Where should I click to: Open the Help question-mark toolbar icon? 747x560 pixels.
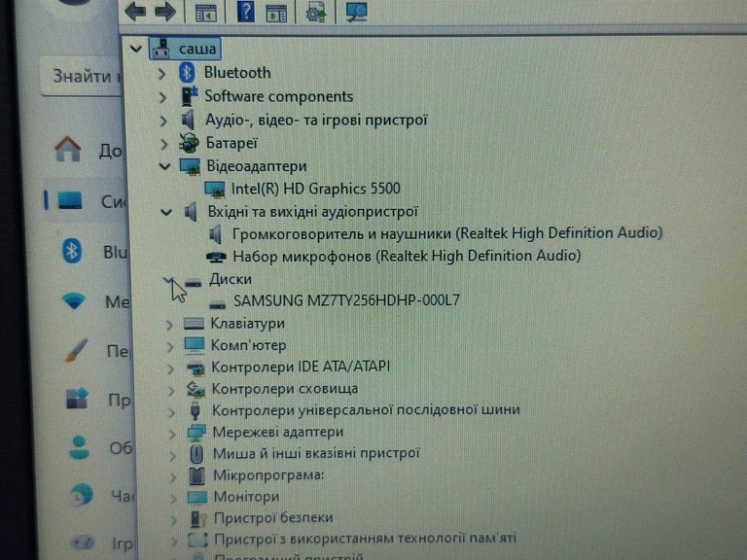[x=246, y=11]
